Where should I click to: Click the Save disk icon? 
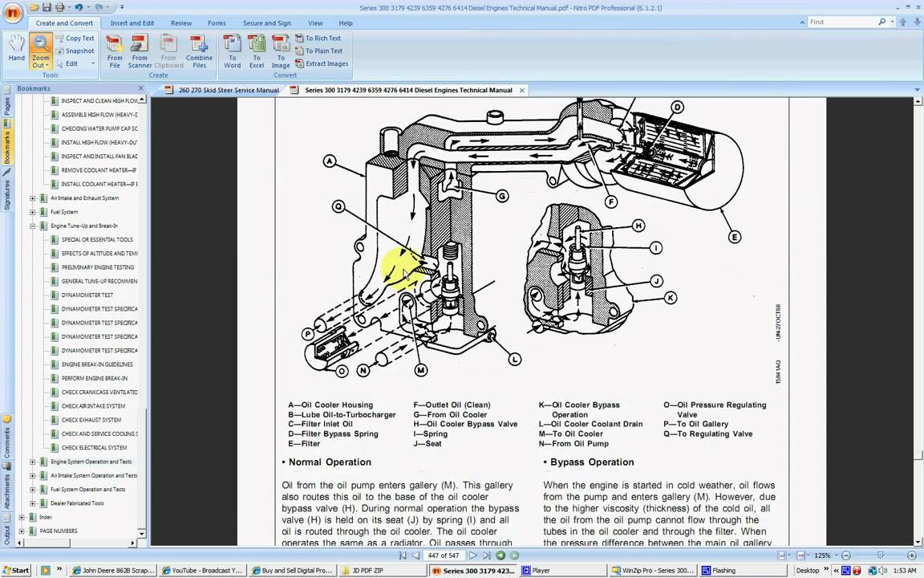(47, 7)
